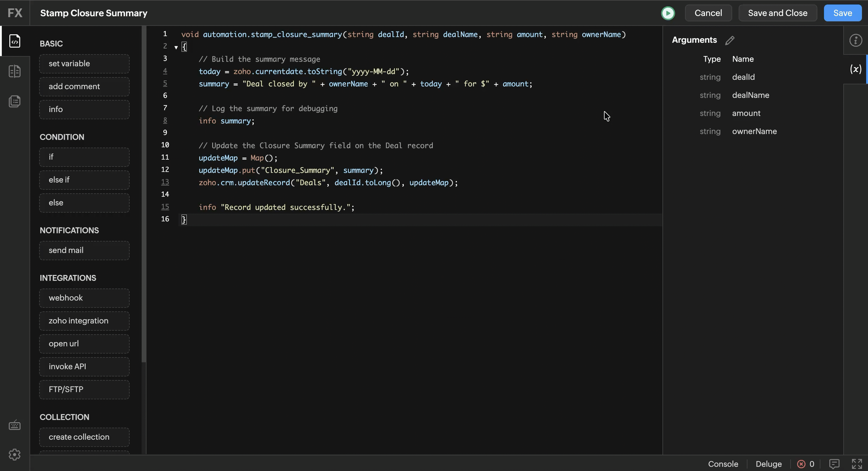Click the function signature on line 1
Viewport: 868px width, 471px height.
coord(403,35)
